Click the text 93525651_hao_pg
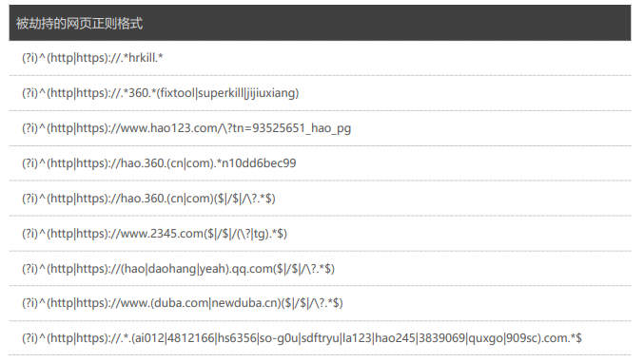The image size is (644, 362). pyautogui.click(x=302, y=128)
